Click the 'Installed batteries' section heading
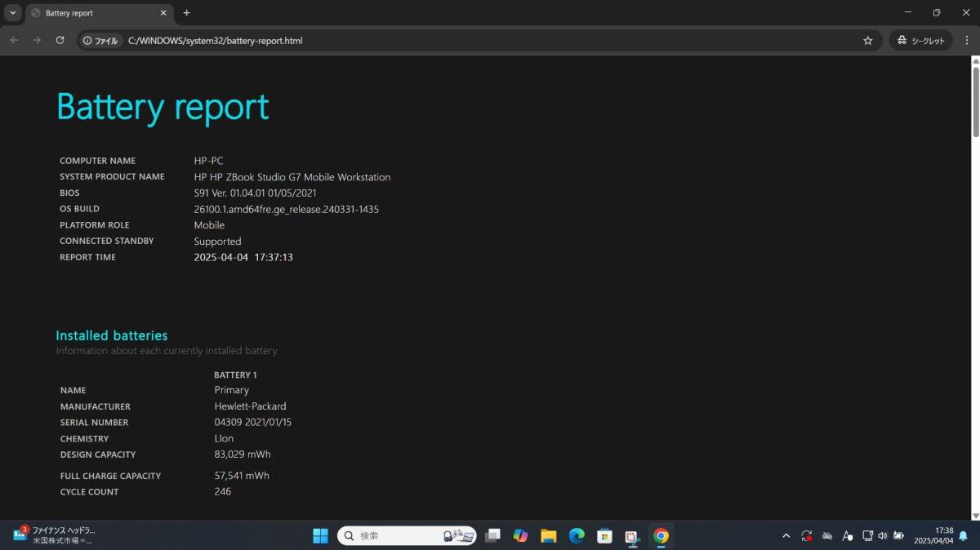Viewport: 980px width, 550px height. click(112, 335)
